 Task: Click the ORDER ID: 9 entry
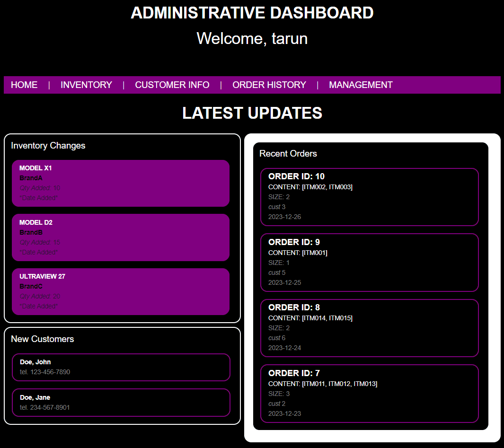pyautogui.click(x=369, y=263)
